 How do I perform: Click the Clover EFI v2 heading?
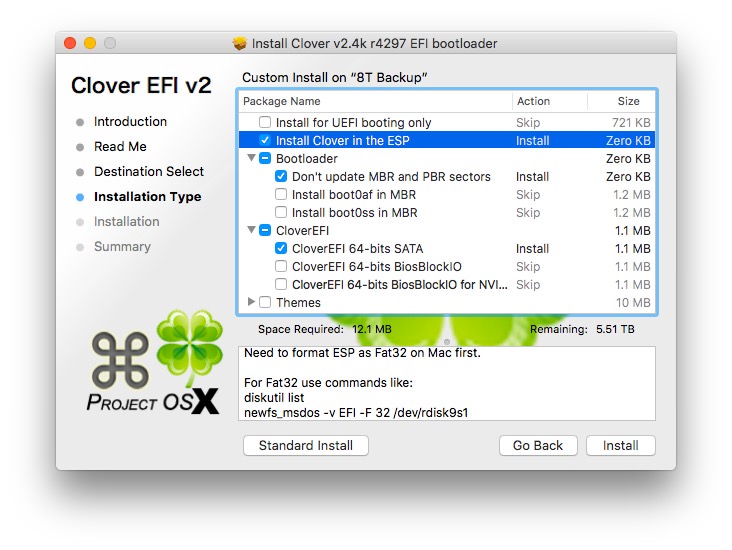tap(141, 85)
